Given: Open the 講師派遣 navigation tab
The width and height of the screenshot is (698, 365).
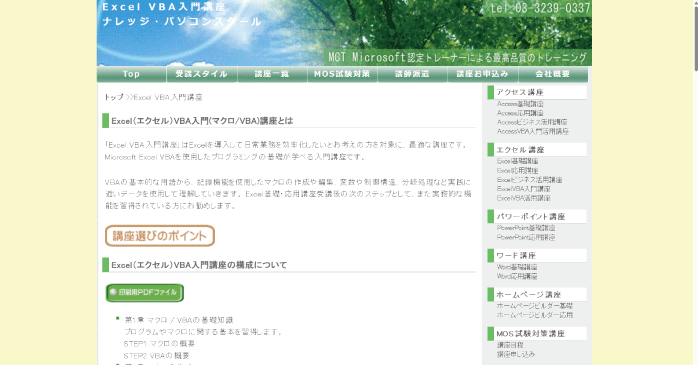Looking at the screenshot, I should 412,74.
